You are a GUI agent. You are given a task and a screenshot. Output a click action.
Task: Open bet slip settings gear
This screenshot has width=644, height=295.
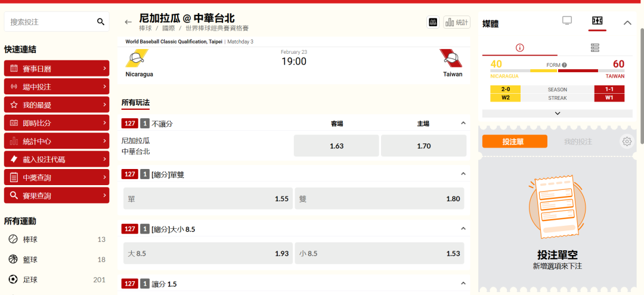(626, 142)
